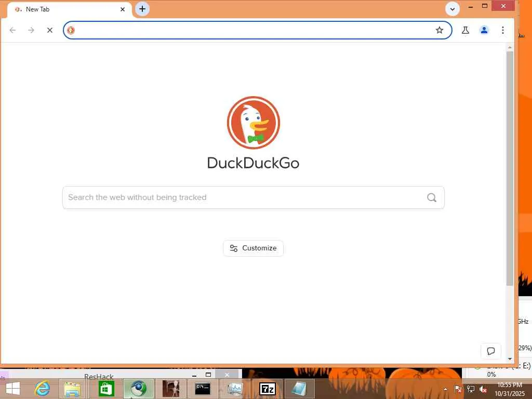Expand the tab search dropdown arrow
This screenshot has height=399, width=532.
point(453,9)
